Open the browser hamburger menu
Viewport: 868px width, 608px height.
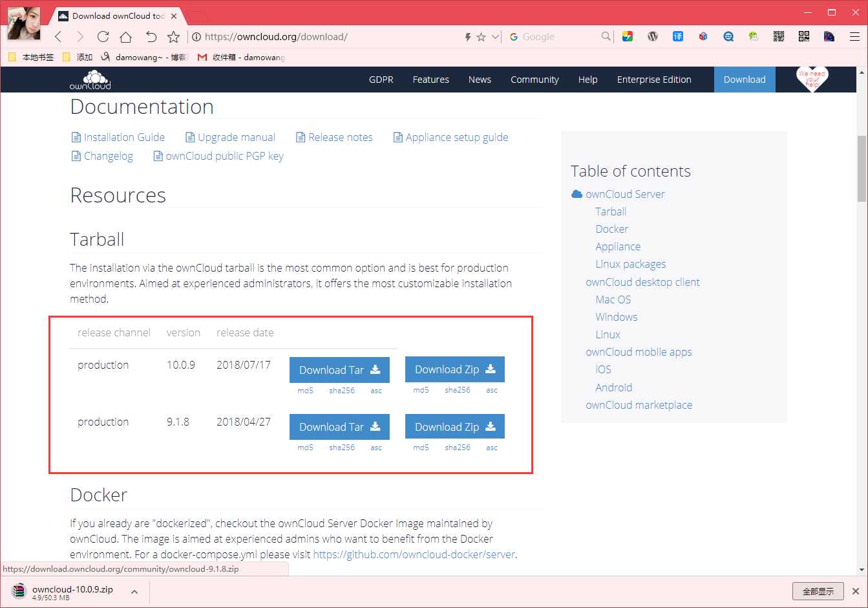pyautogui.click(x=854, y=37)
